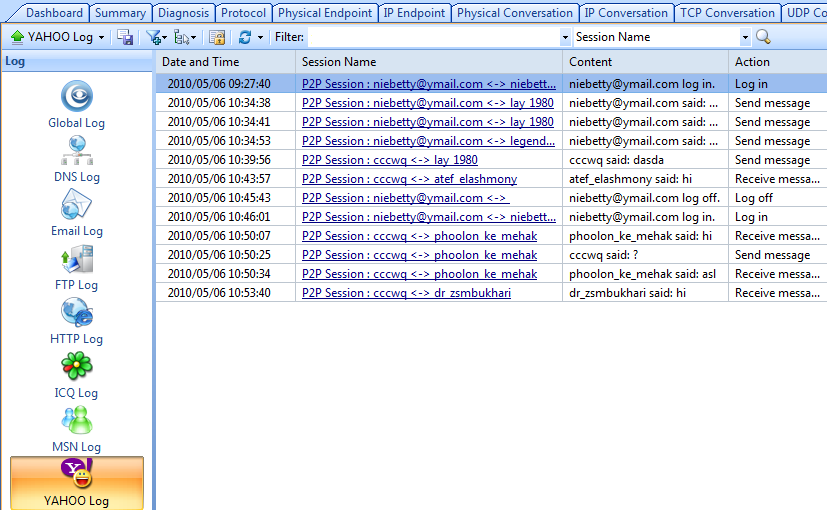The image size is (827, 510).
Task: Open the tree selection icon dropdown arrow
Action: click(194, 37)
